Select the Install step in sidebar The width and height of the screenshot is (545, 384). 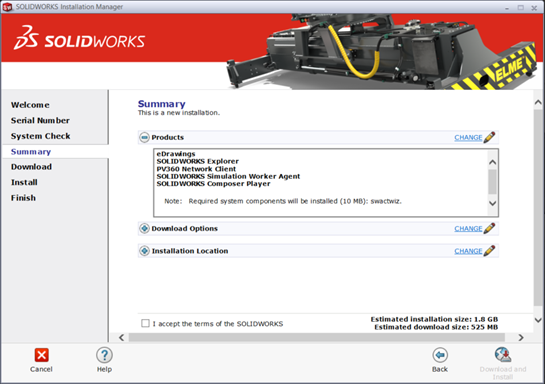coord(24,182)
